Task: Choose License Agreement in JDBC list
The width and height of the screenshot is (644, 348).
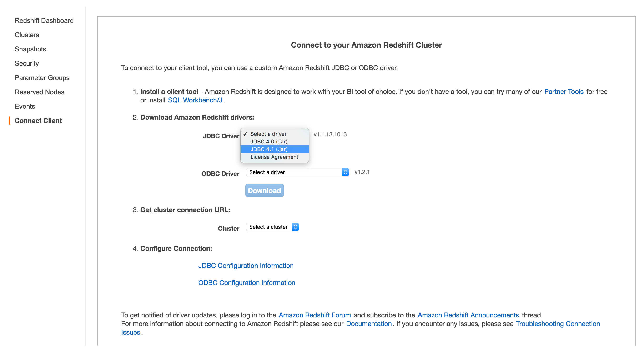Action: 275,157
